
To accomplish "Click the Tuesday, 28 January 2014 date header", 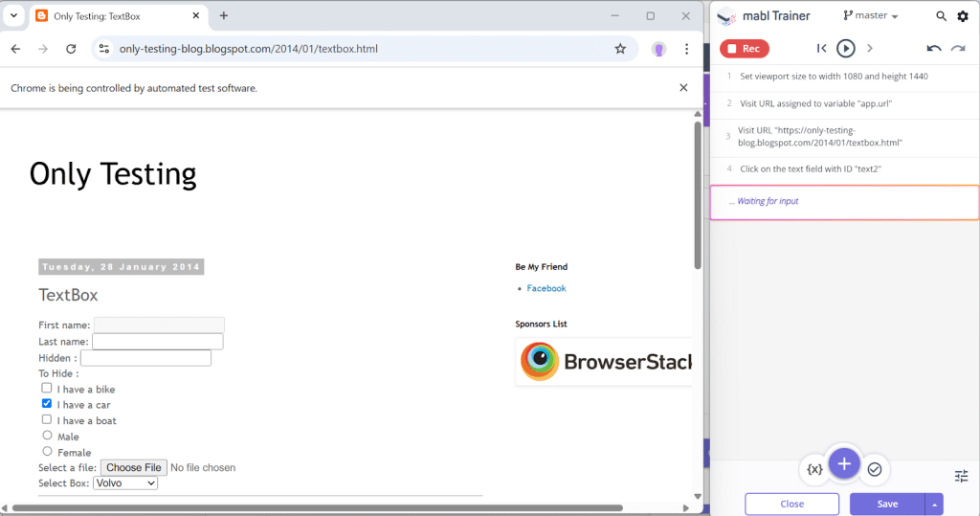I will point(122,267).
